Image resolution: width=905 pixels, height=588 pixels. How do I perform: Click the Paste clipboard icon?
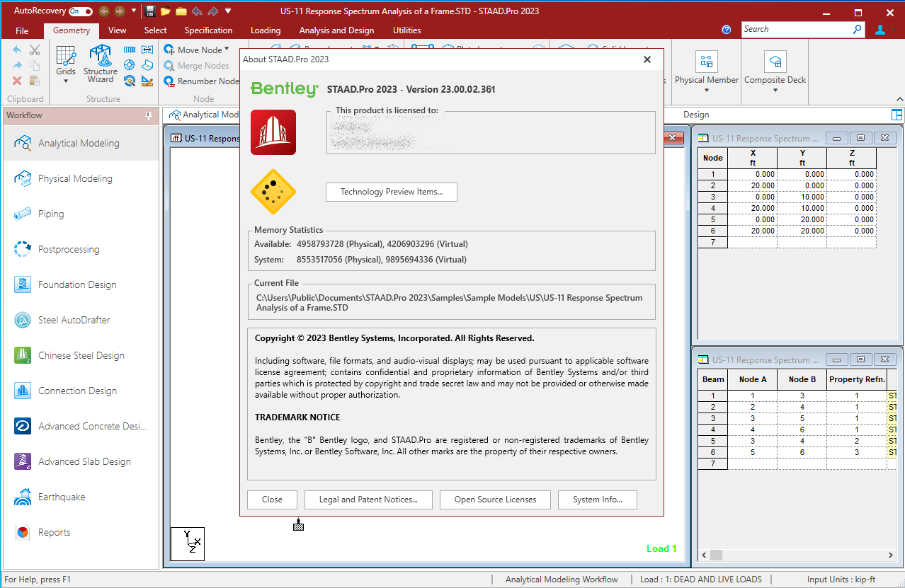tap(35, 81)
